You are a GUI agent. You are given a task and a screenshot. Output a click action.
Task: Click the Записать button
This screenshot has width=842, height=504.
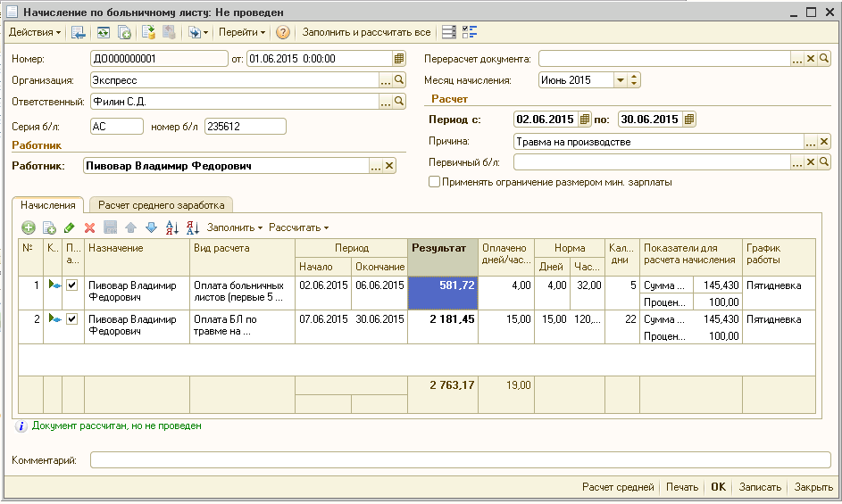click(x=760, y=487)
